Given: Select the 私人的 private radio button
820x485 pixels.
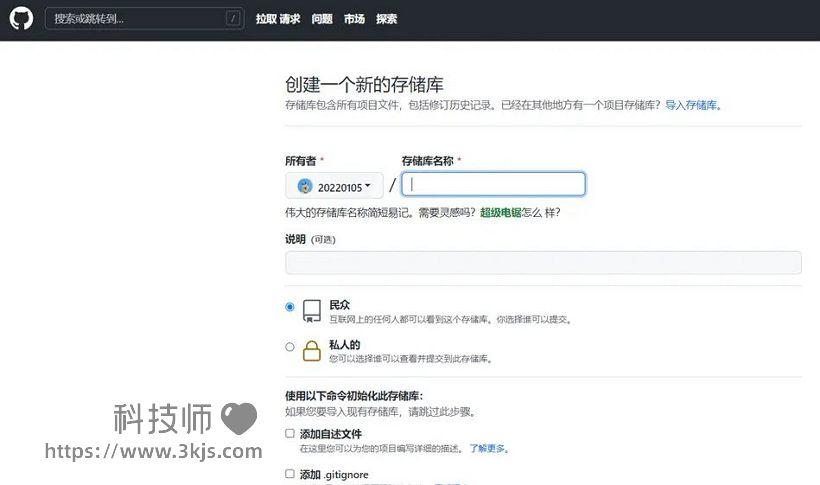Looking at the screenshot, I should (x=290, y=346).
